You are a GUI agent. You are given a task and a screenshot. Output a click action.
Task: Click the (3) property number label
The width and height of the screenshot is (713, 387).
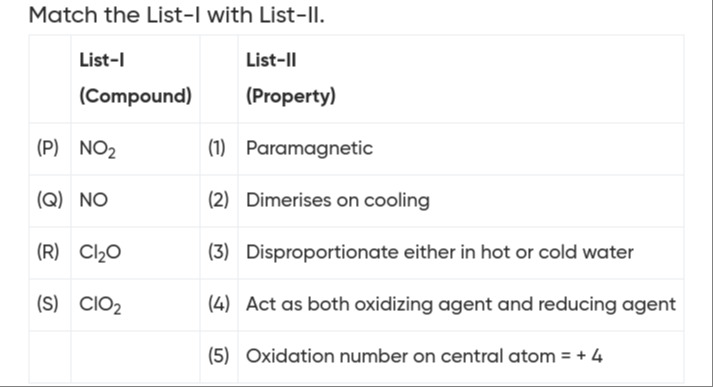pyautogui.click(x=219, y=252)
